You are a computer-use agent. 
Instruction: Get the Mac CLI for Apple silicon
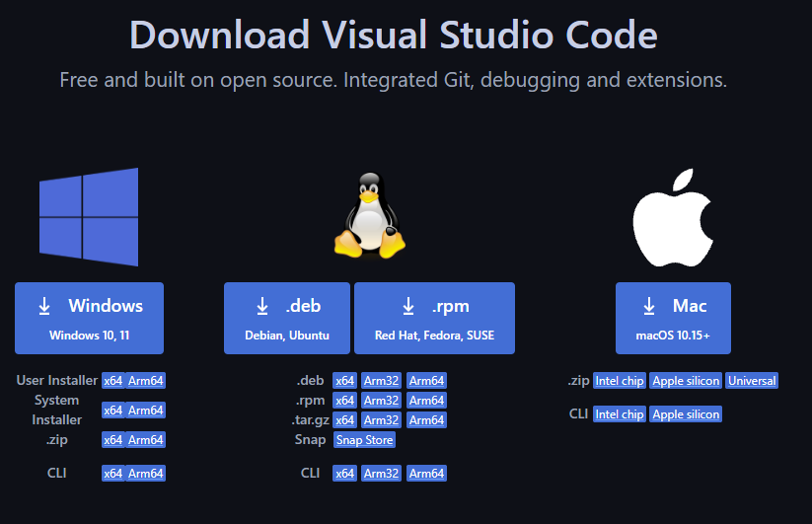pyautogui.click(x=686, y=414)
